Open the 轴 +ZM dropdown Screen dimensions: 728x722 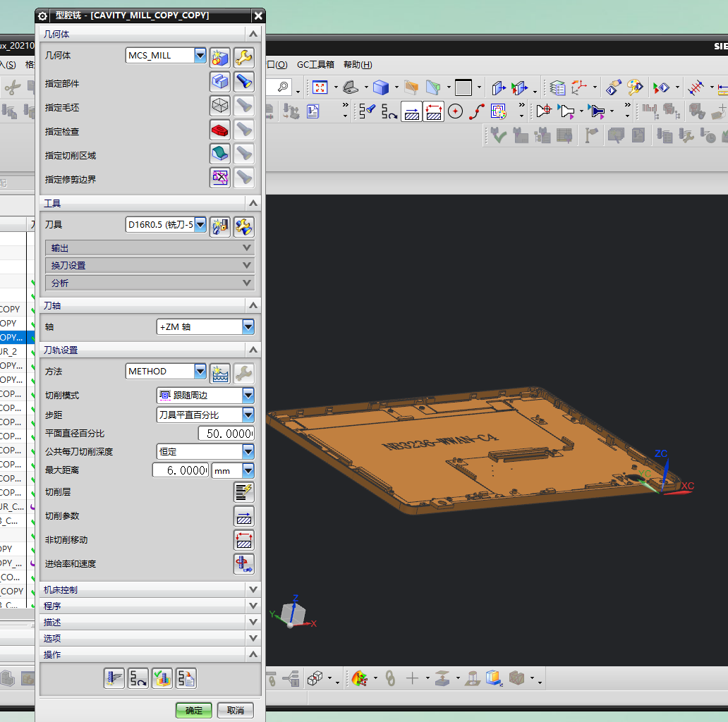248,327
